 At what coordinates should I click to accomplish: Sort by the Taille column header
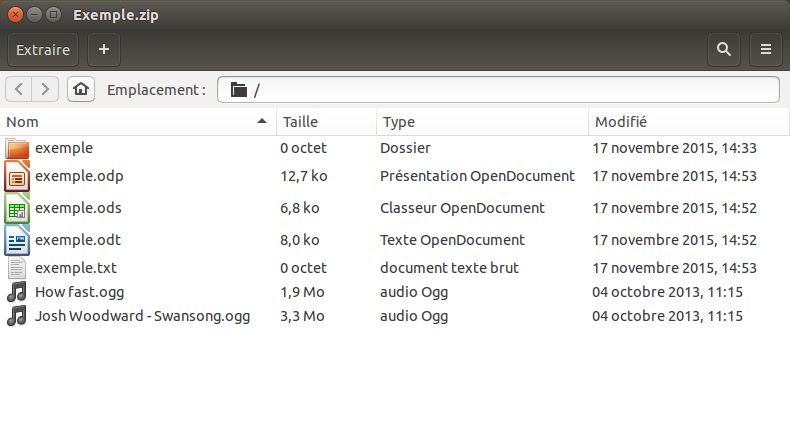point(325,121)
